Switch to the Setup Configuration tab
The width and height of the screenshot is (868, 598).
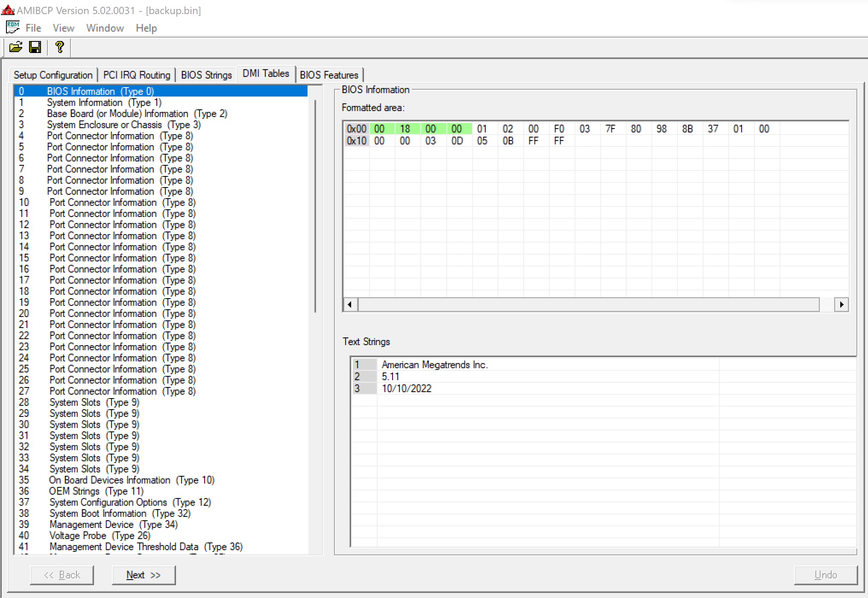(53, 75)
